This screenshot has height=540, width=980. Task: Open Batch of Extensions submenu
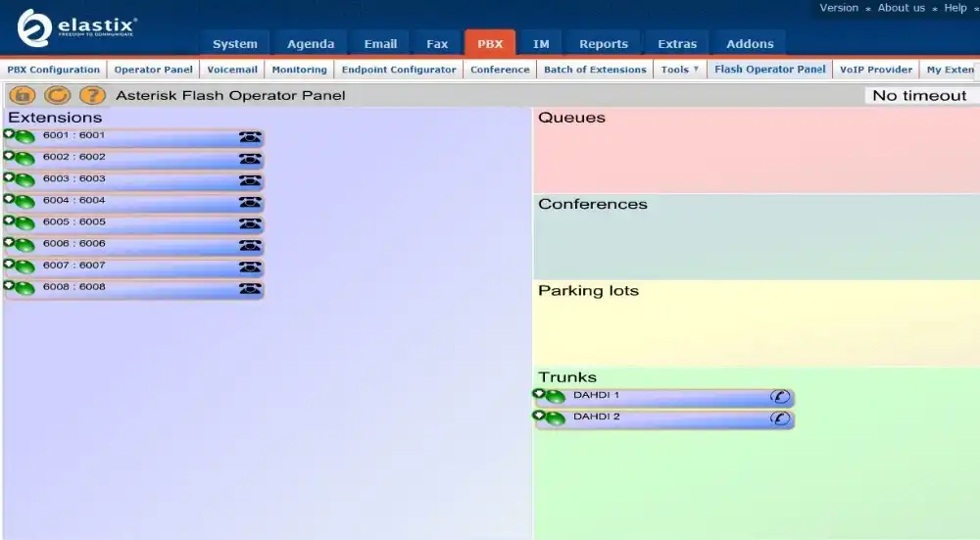[595, 70]
